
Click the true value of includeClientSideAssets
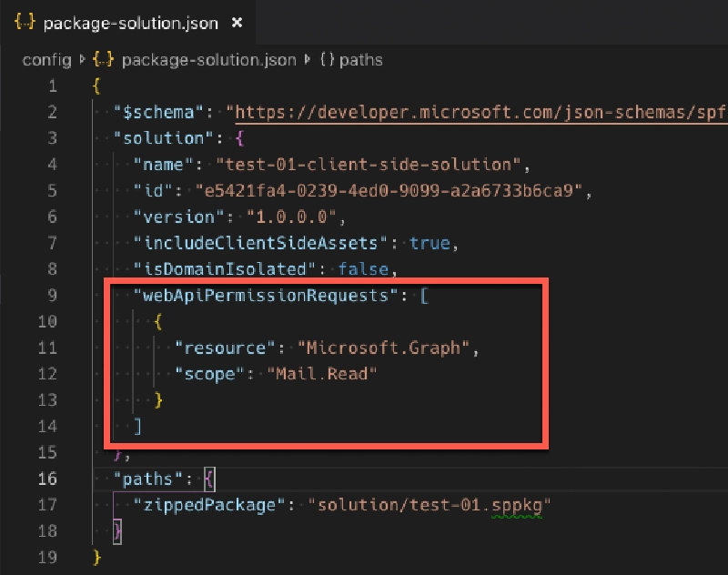pos(428,243)
